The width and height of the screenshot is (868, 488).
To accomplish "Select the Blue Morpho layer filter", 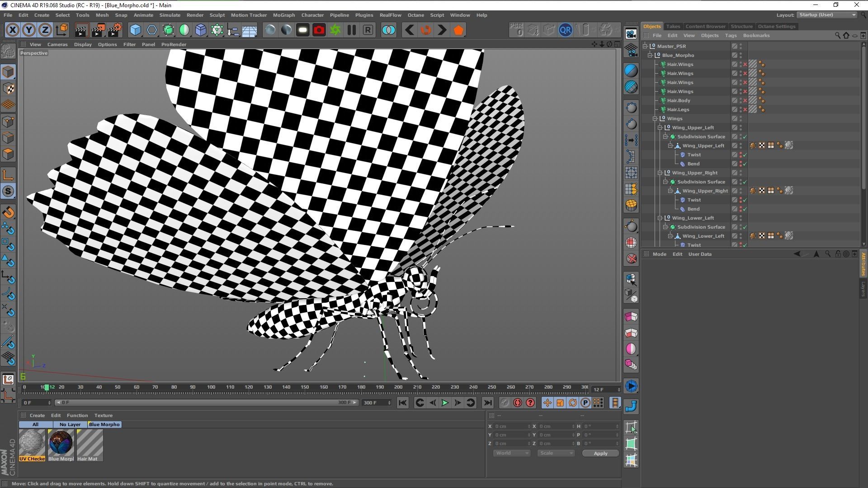I will [x=104, y=425].
